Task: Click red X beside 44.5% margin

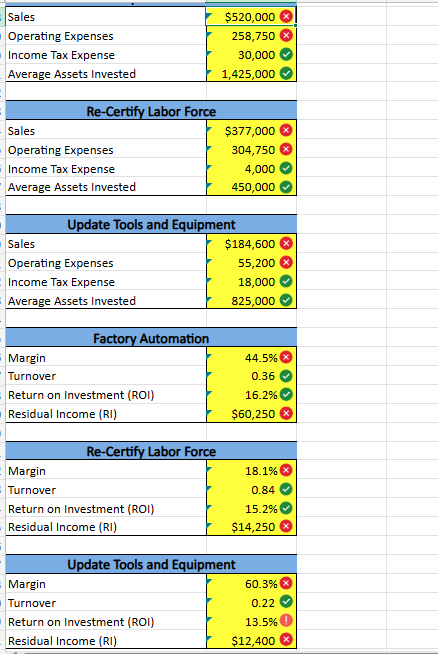Action: tap(286, 357)
